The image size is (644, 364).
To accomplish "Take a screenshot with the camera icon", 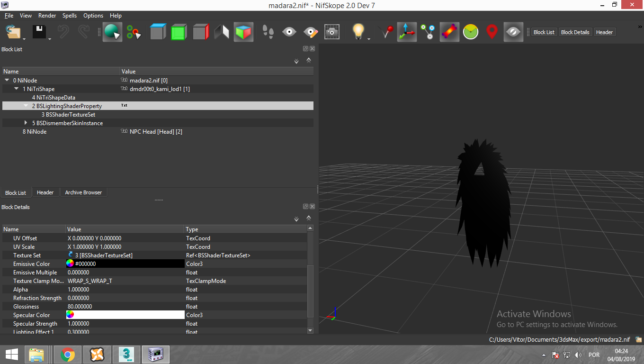I will tap(332, 32).
